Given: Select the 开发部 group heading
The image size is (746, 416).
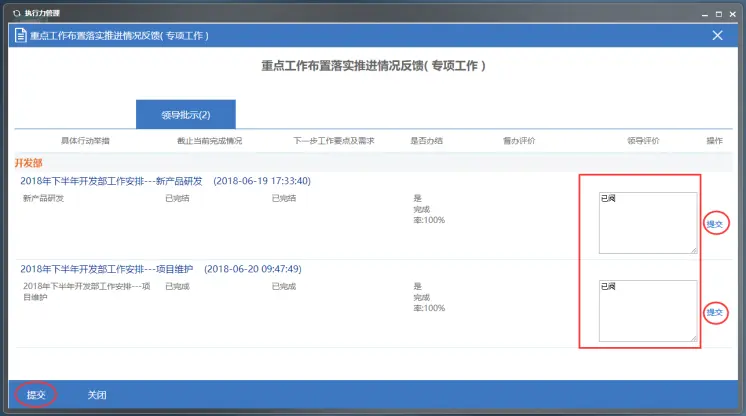Looking at the screenshot, I should pyautogui.click(x=29, y=163).
